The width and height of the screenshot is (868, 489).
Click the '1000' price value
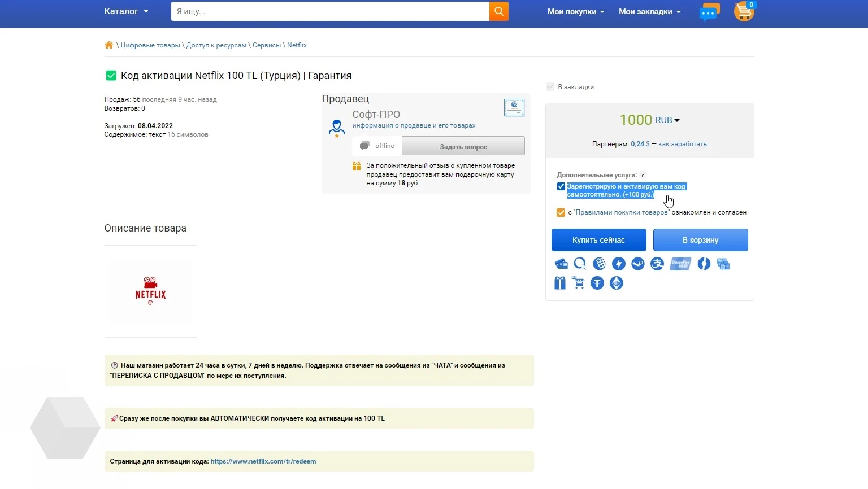point(636,120)
